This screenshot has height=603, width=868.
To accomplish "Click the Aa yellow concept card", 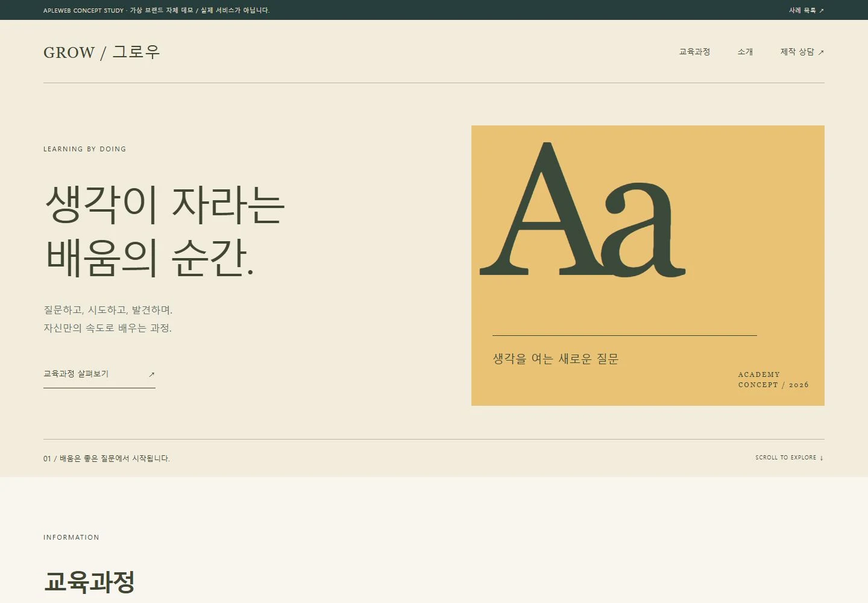I will [x=648, y=265].
